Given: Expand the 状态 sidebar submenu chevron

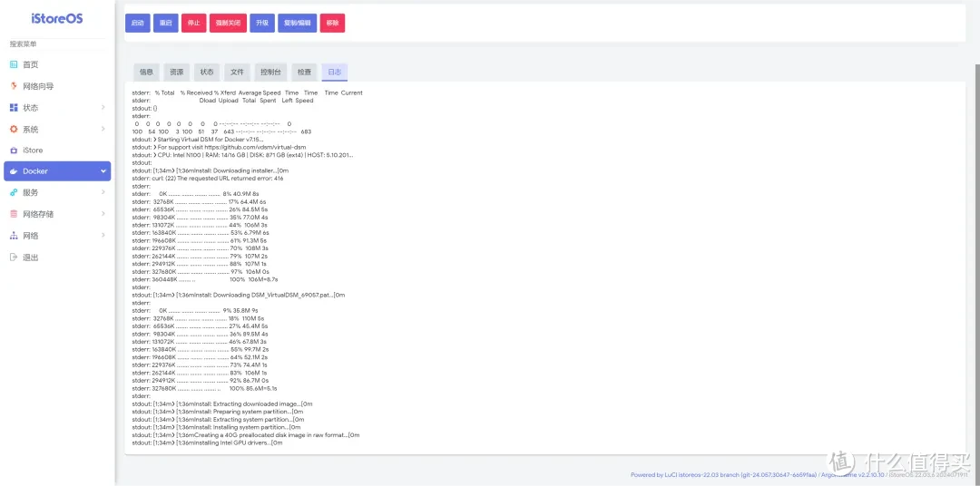Looking at the screenshot, I should 103,107.
